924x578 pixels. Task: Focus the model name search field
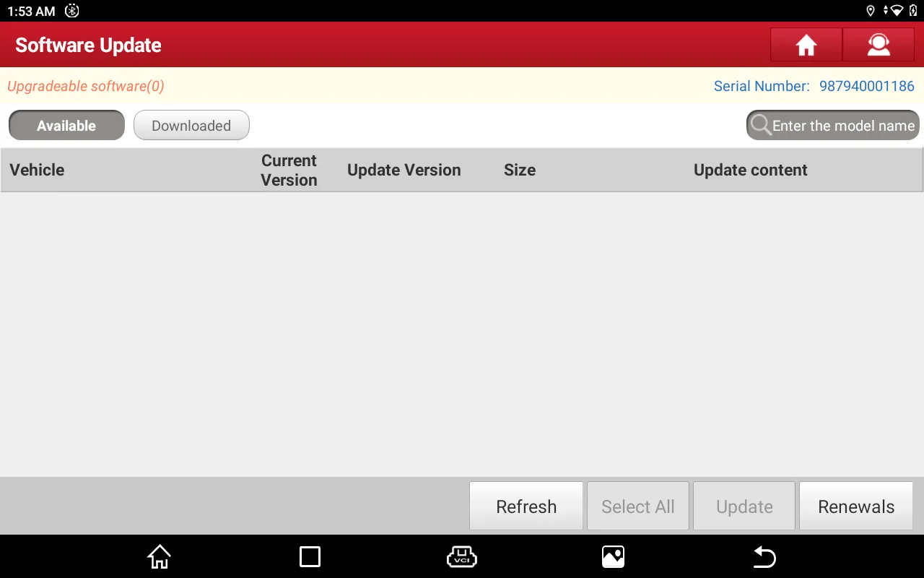833,125
